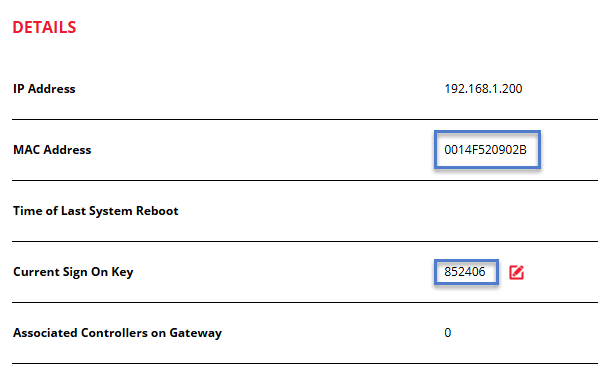This screenshot has height=375, width=598.
Task: Click the Current Sign On Key value 852406
Action: coord(465,272)
